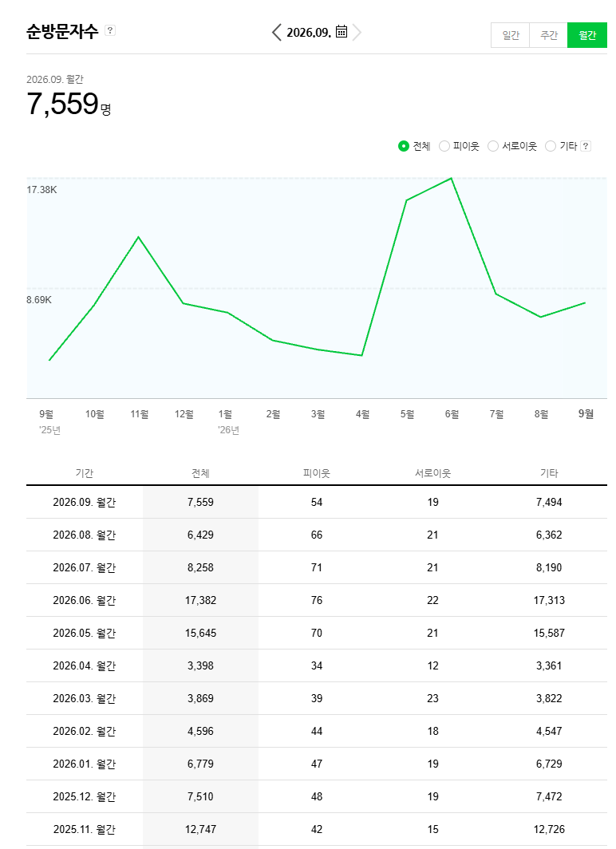Click the 8.69K axis value

[x=39, y=300]
